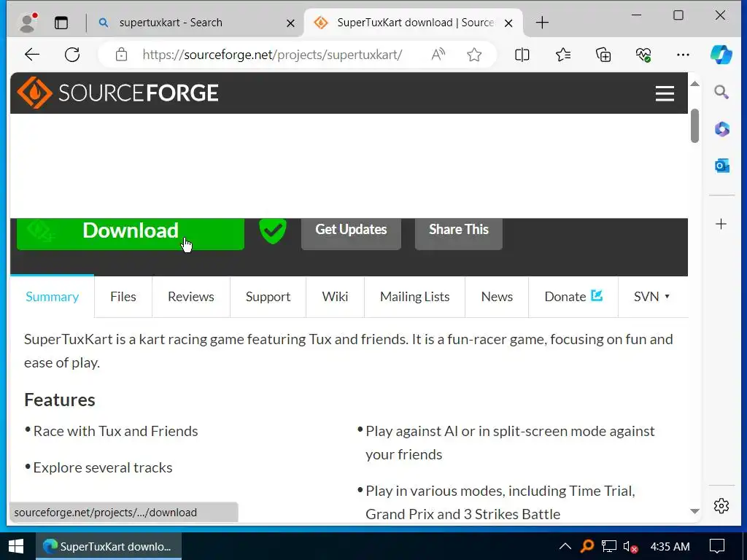Viewport: 747px width, 560px height.
Task: Open Edge Settings and more menu
Action: (x=683, y=55)
